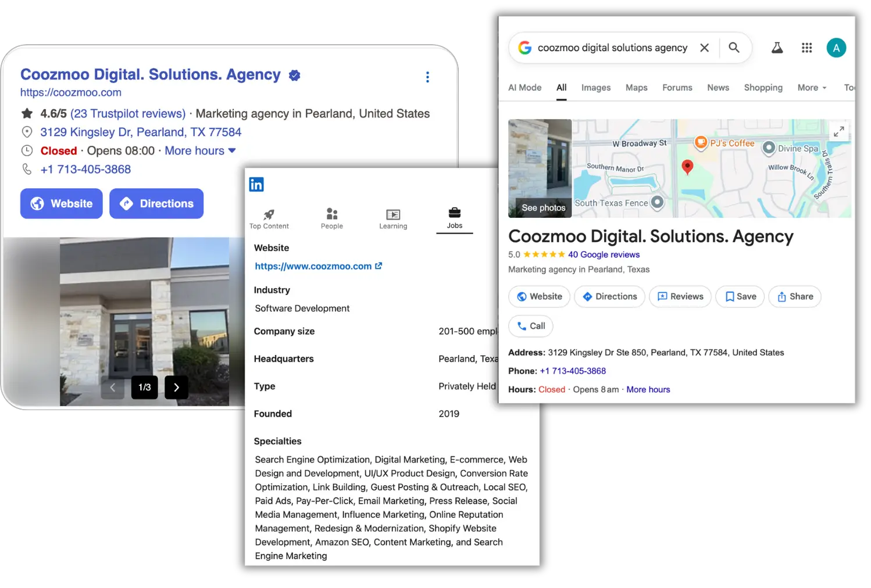Open the Learning tab on LinkedIn
The width and height of the screenshot is (871, 588).
(x=393, y=219)
